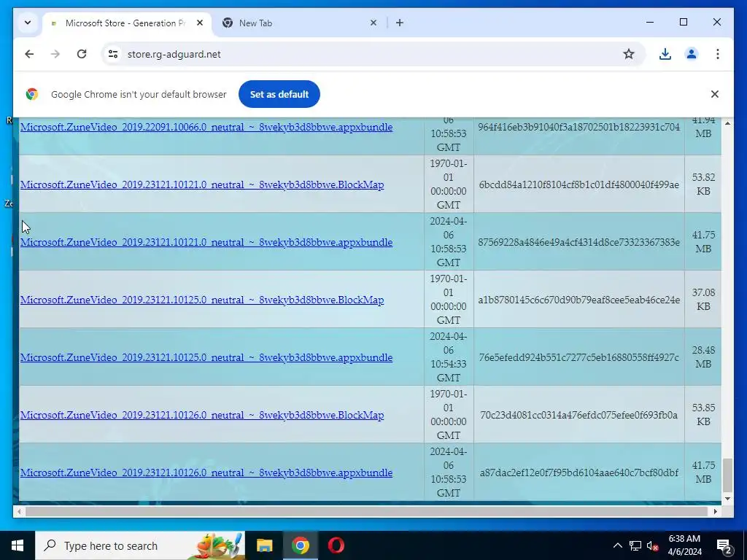Open the notification center icon

coord(724,545)
